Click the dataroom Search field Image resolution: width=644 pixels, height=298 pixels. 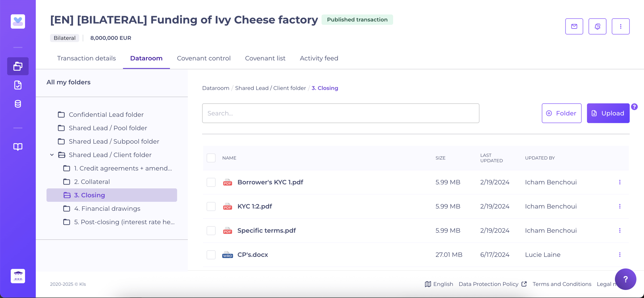tap(341, 113)
